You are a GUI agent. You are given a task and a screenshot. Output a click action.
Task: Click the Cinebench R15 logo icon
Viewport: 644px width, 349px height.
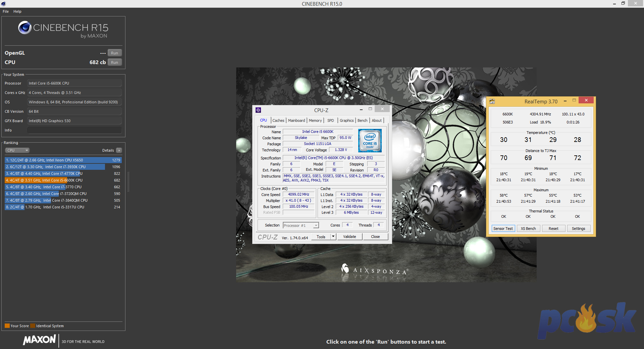coord(25,28)
